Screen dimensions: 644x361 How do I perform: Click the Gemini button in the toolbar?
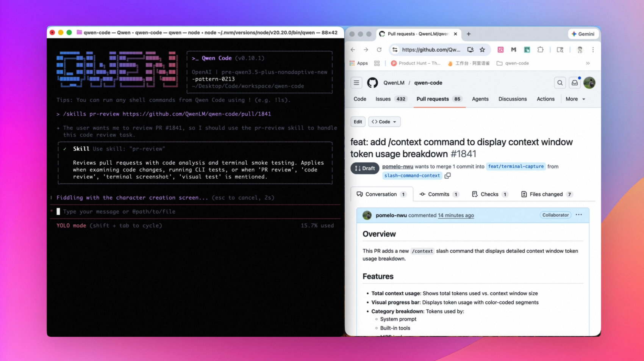click(x=583, y=34)
